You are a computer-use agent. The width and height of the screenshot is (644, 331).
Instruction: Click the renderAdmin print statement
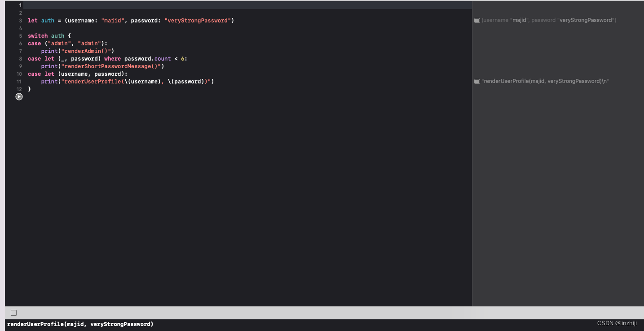click(78, 51)
